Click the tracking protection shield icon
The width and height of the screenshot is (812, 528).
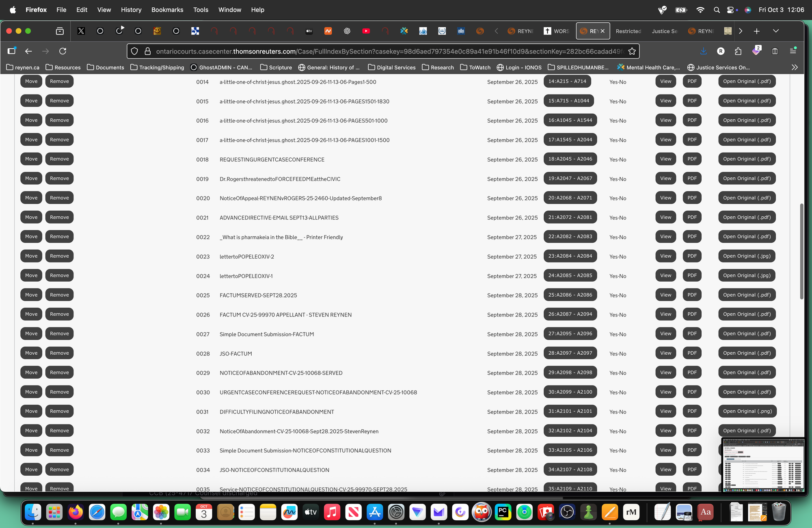135,51
